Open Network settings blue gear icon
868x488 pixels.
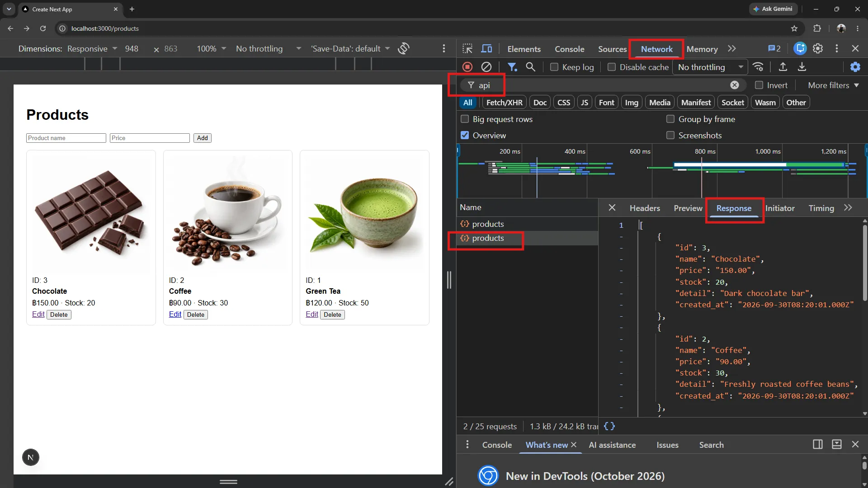click(855, 67)
